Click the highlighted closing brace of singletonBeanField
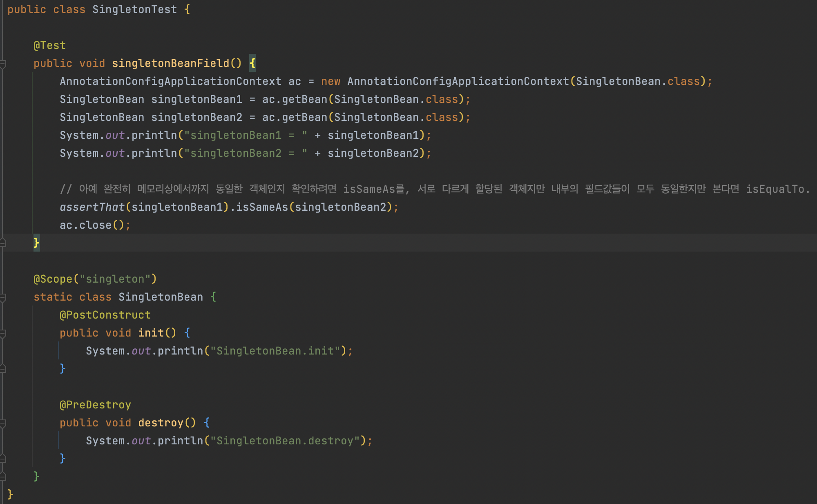This screenshot has height=504, width=817. click(36, 243)
